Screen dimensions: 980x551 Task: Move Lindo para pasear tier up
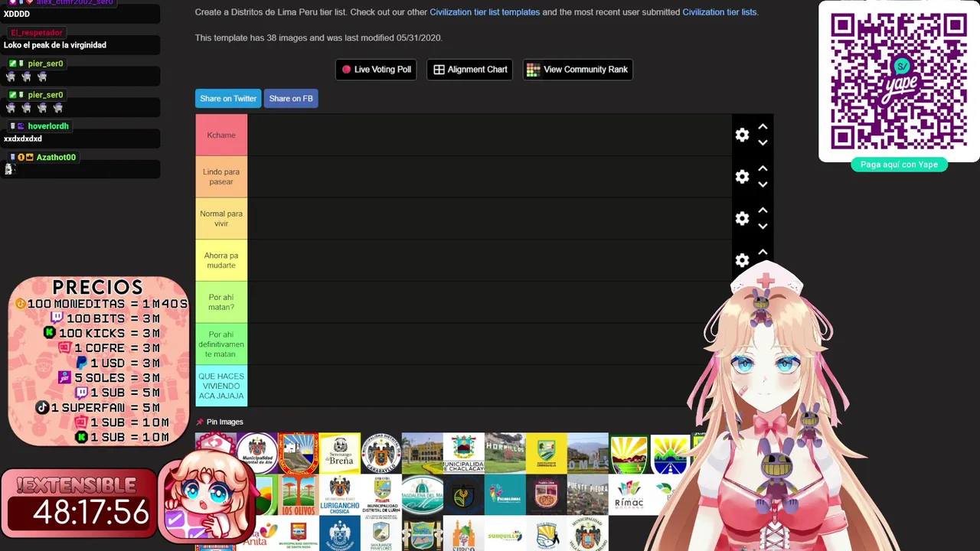[x=763, y=168]
